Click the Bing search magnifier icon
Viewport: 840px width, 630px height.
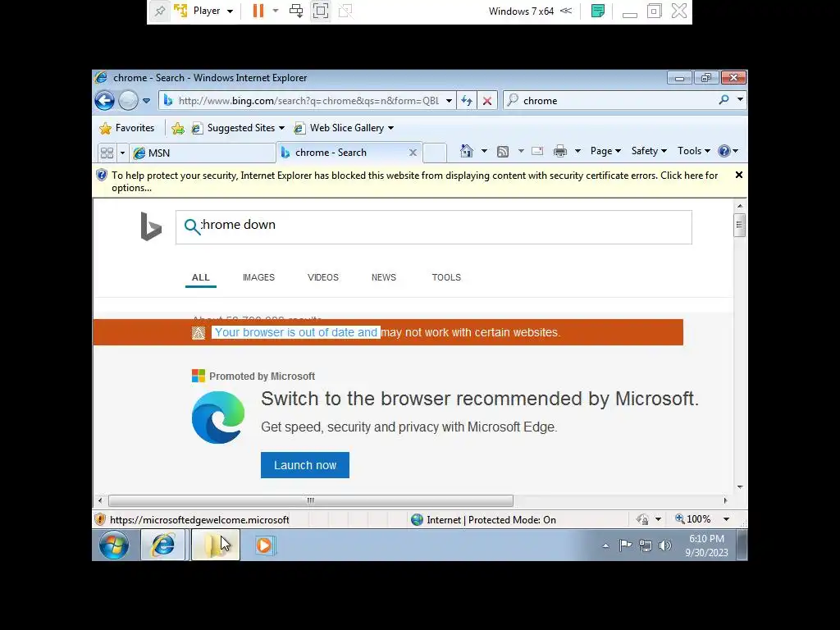191,226
